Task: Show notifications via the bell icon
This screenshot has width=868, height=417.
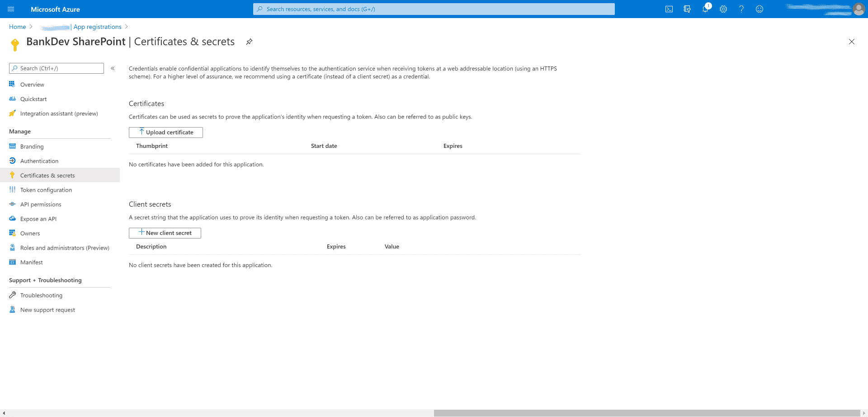Action: click(705, 9)
